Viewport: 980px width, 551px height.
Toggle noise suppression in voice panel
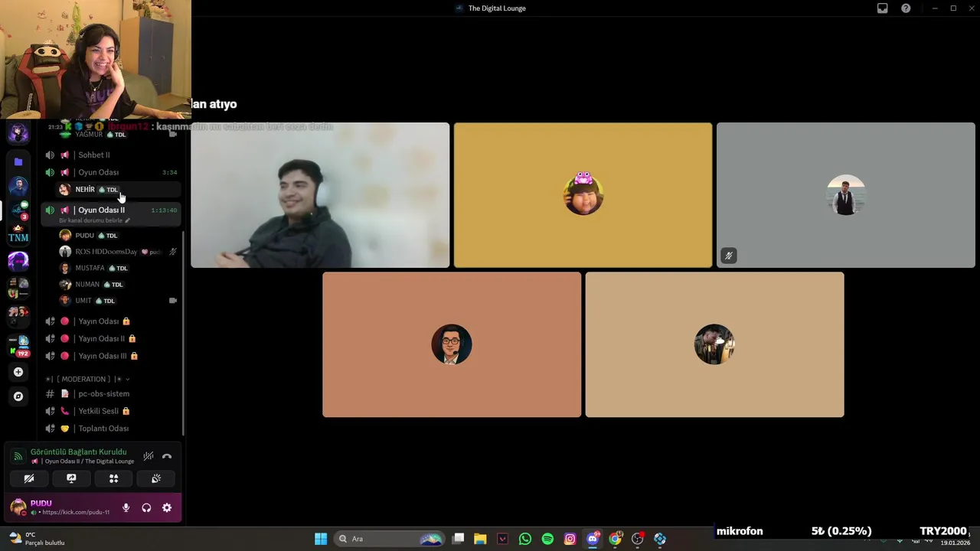coord(149,456)
